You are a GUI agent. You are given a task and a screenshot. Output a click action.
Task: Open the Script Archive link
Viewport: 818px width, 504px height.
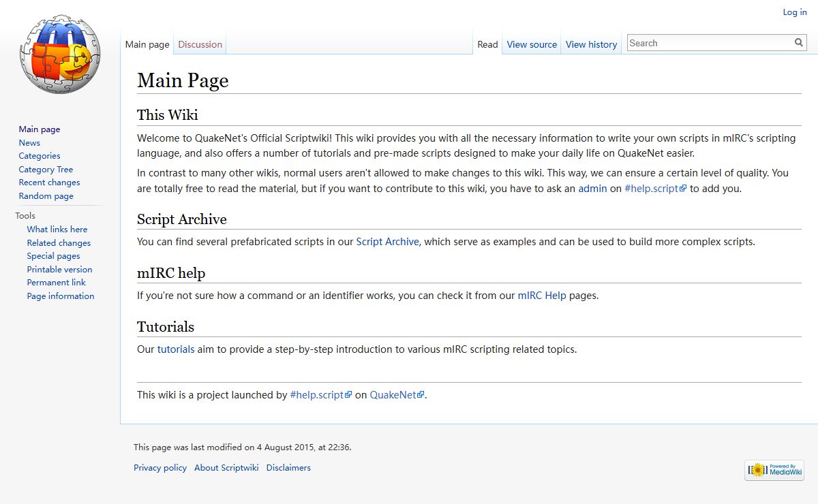pos(387,242)
